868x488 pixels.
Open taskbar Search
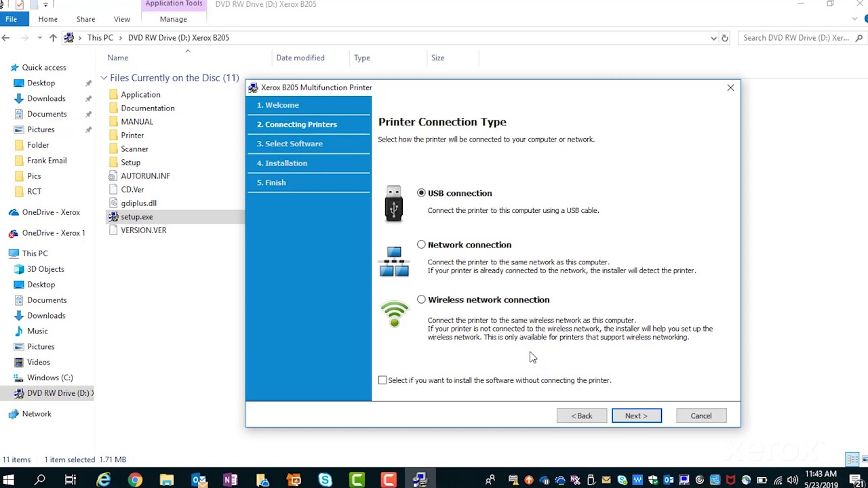pyautogui.click(x=40, y=480)
